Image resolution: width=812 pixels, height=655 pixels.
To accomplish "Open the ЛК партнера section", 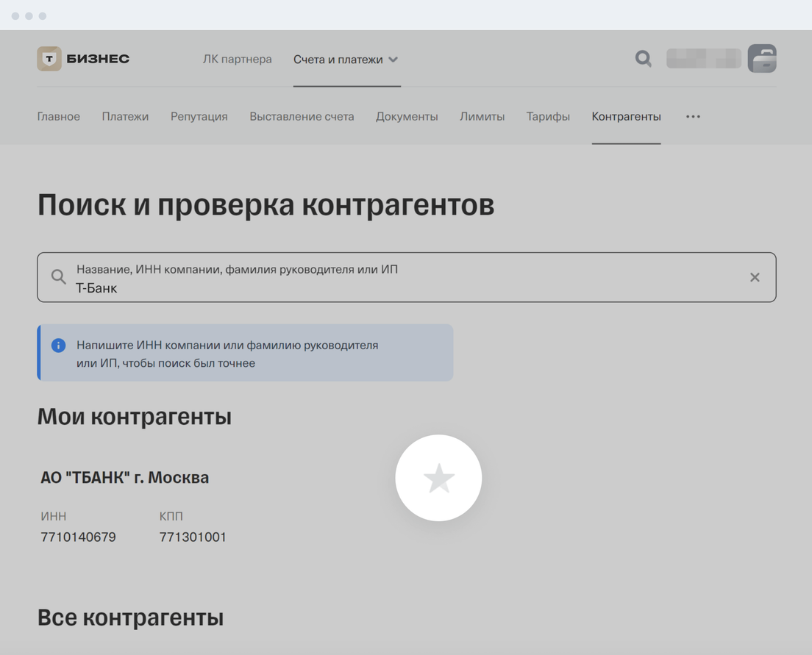I will [x=237, y=60].
